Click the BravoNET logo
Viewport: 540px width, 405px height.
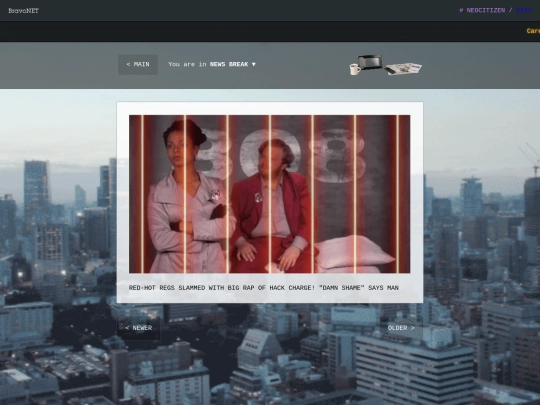pyautogui.click(x=23, y=11)
